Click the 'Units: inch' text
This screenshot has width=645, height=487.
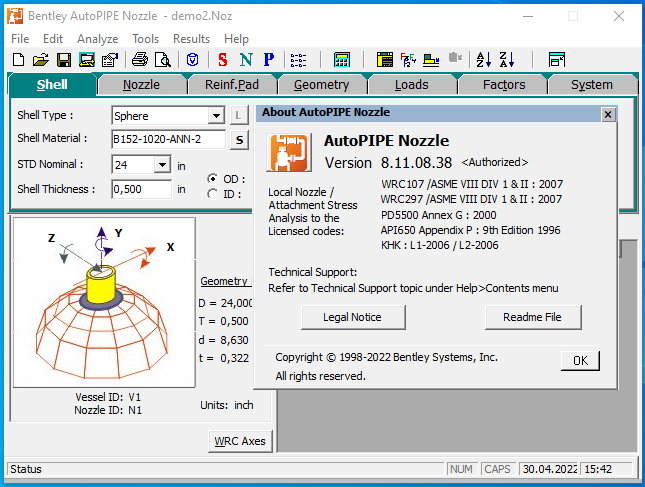227,405
